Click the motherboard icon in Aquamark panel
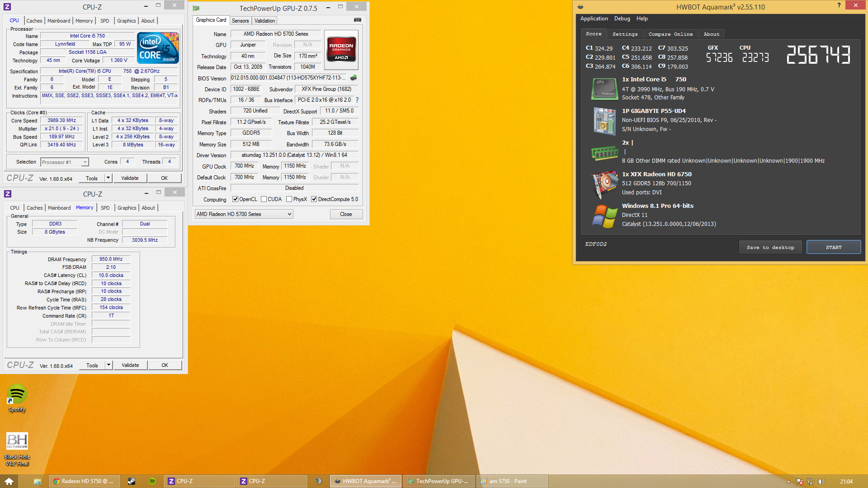This screenshot has width=868, height=488. coord(604,121)
